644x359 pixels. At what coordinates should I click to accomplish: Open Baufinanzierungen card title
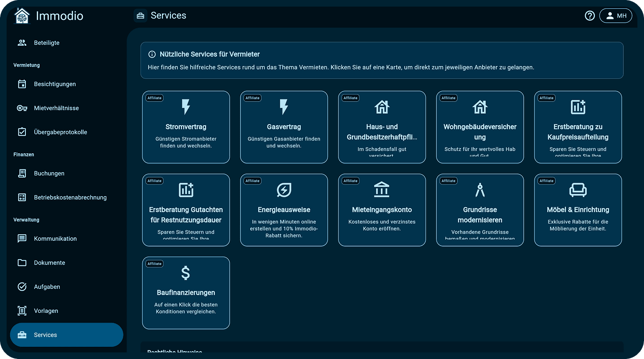186,293
